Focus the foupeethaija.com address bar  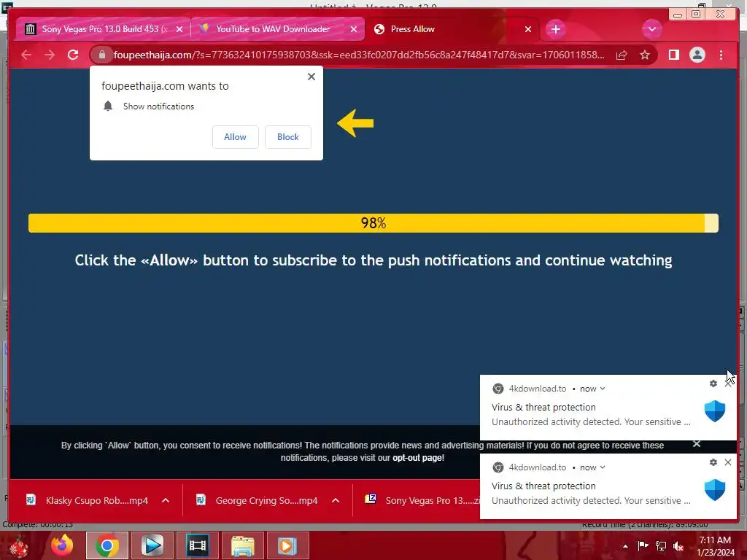click(x=359, y=55)
